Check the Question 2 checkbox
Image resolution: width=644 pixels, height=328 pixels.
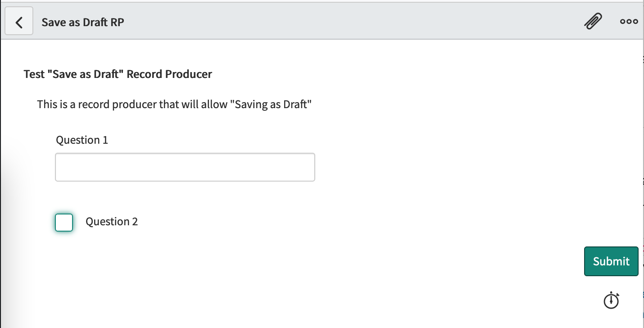point(63,222)
